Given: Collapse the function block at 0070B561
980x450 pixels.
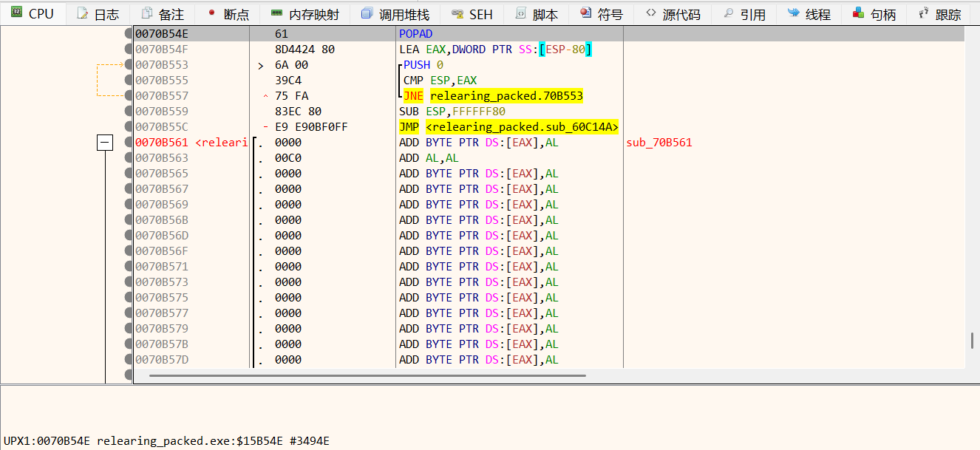Looking at the screenshot, I should [x=105, y=143].
